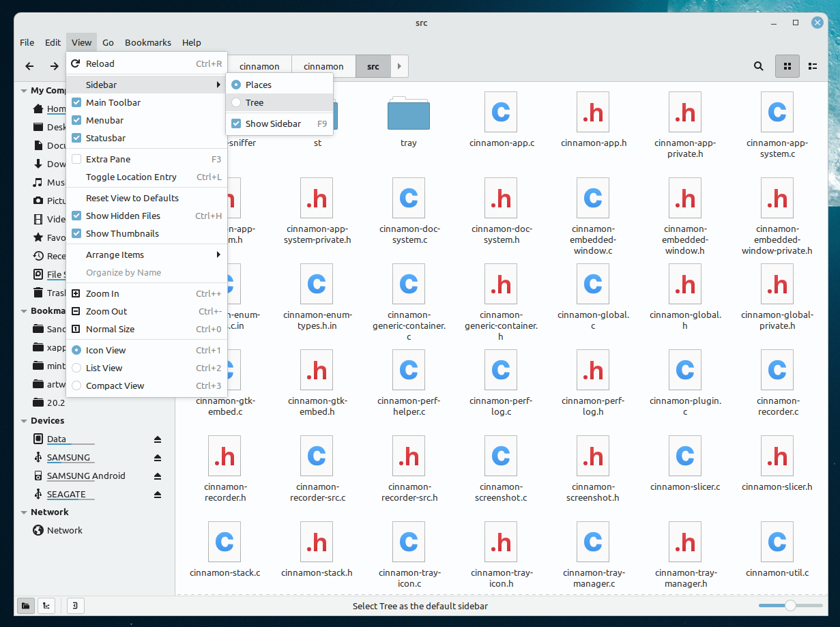840x627 pixels.
Task: Click Zoom Out menu entry
Action: [x=147, y=311]
